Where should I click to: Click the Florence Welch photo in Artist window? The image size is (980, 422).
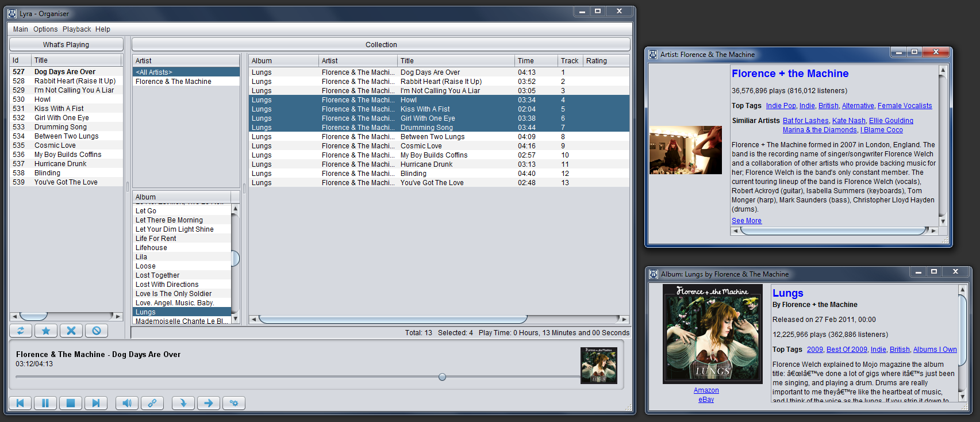pos(686,150)
